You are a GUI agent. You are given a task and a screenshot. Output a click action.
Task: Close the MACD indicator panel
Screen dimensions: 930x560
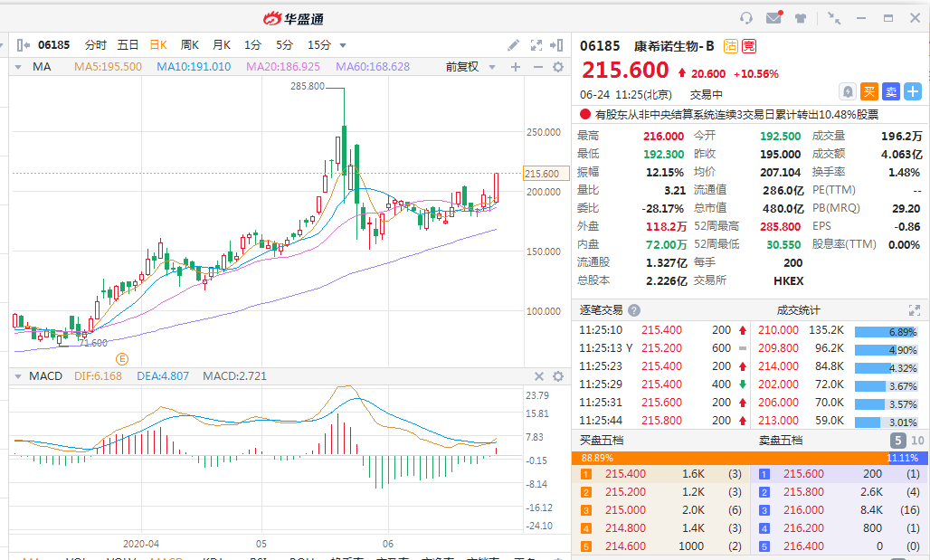pos(538,376)
